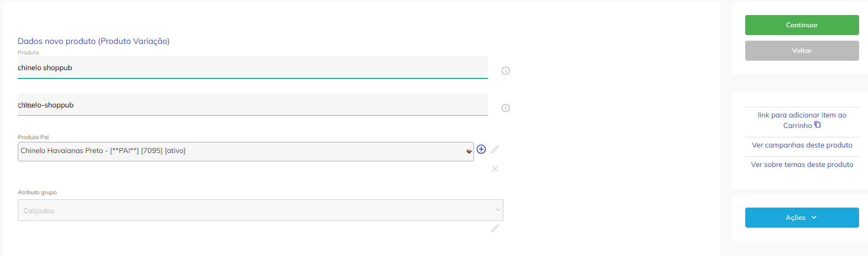868x256 pixels.
Task: Click the pencil icon beside Produto Pai
Action: [495, 149]
